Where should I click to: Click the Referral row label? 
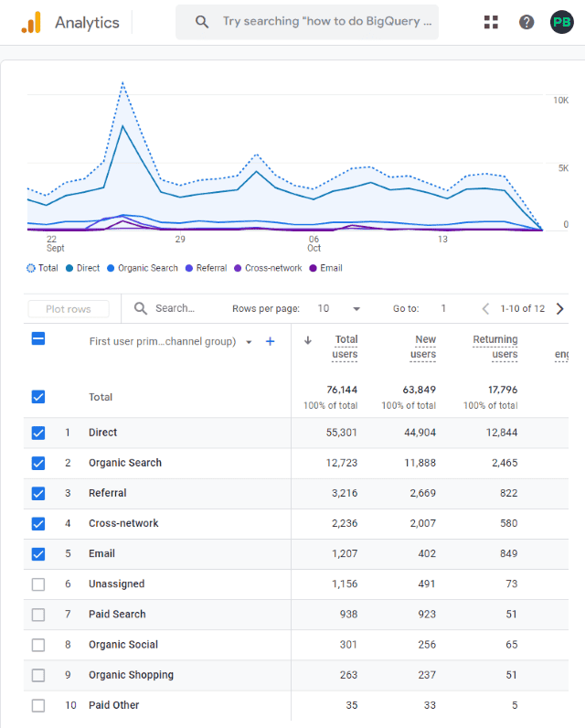tap(108, 493)
